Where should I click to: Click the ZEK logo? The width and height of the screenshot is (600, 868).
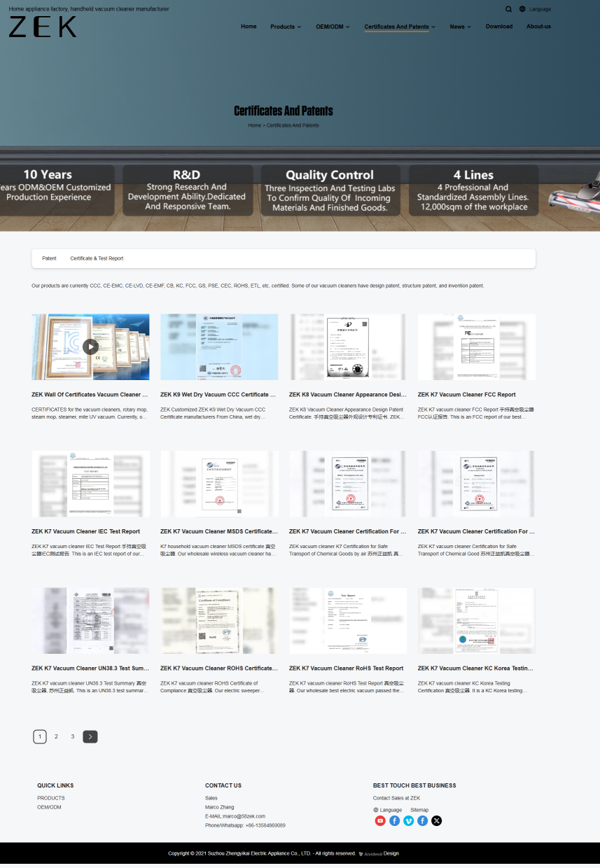point(43,27)
